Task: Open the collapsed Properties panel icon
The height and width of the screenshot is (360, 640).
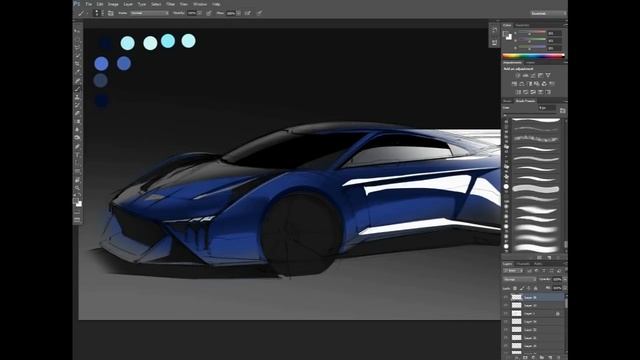Action: pyautogui.click(x=494, y=42)
